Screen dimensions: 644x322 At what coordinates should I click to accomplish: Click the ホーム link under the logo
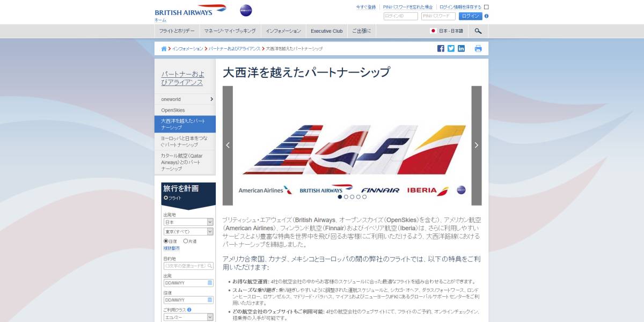point(160,20)
